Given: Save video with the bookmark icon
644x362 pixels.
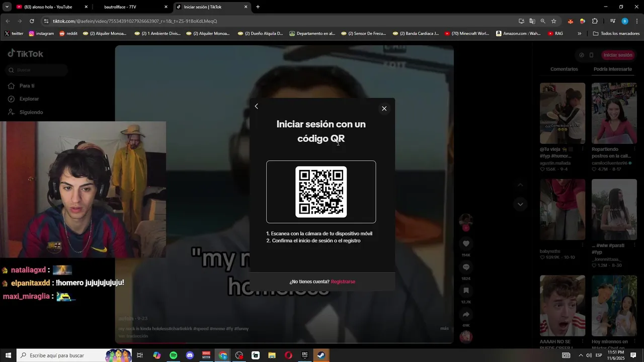Looking at the screenshot, I should point(466,291).
